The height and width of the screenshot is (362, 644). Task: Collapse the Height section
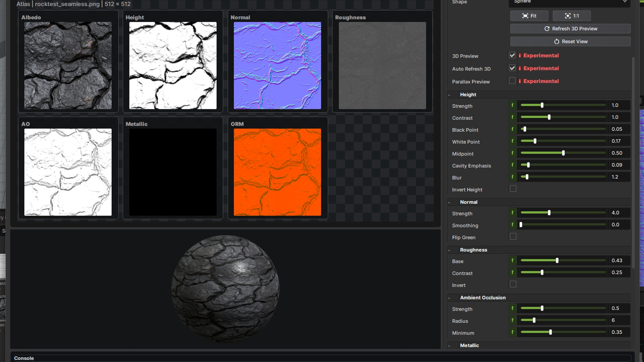point(449,95)
